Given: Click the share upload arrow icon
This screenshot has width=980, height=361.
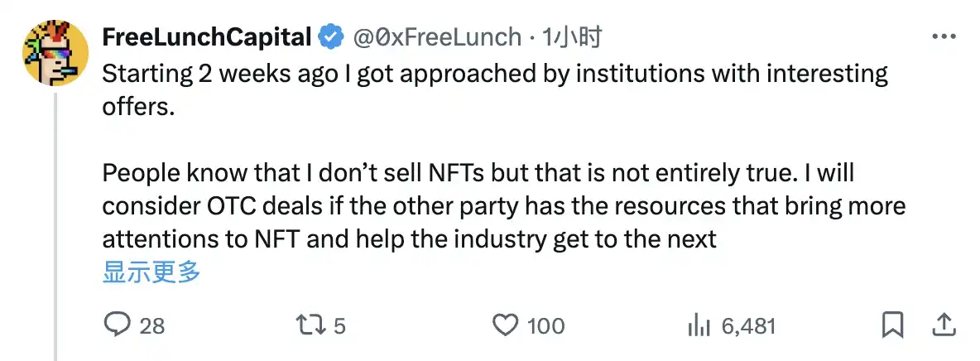Looking at the screenshot, I should click(x=944, y=325).
